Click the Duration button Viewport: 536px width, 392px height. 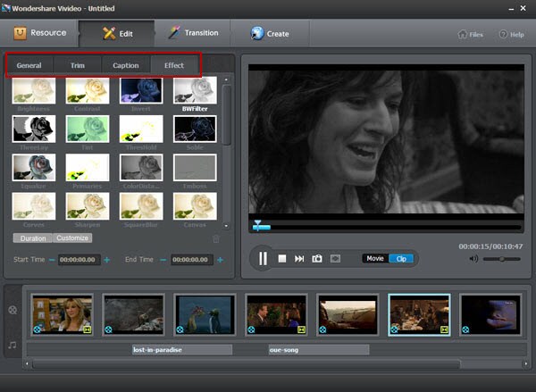tap(33, 238)
